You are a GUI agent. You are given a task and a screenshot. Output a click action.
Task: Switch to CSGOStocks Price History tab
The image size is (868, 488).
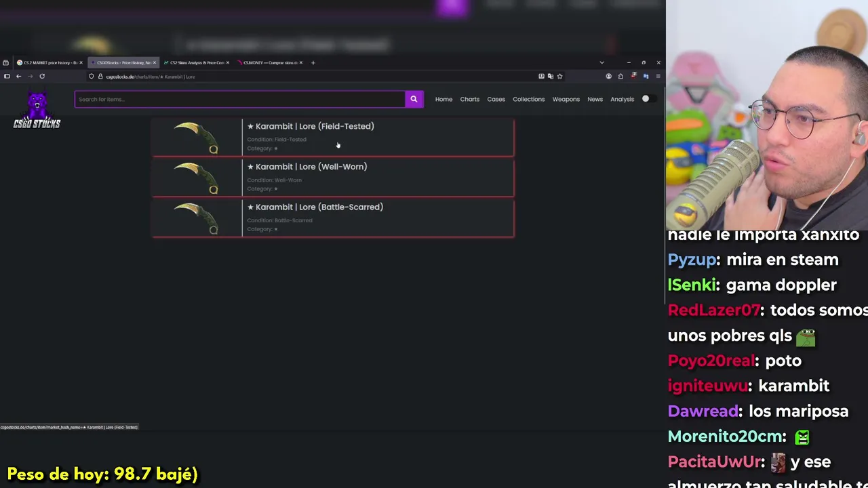[123, 62]
